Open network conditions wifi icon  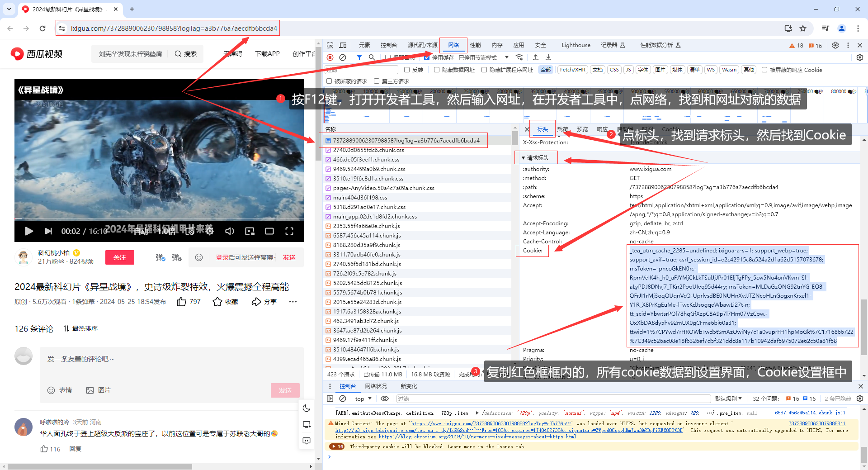[x=519, y=57]
